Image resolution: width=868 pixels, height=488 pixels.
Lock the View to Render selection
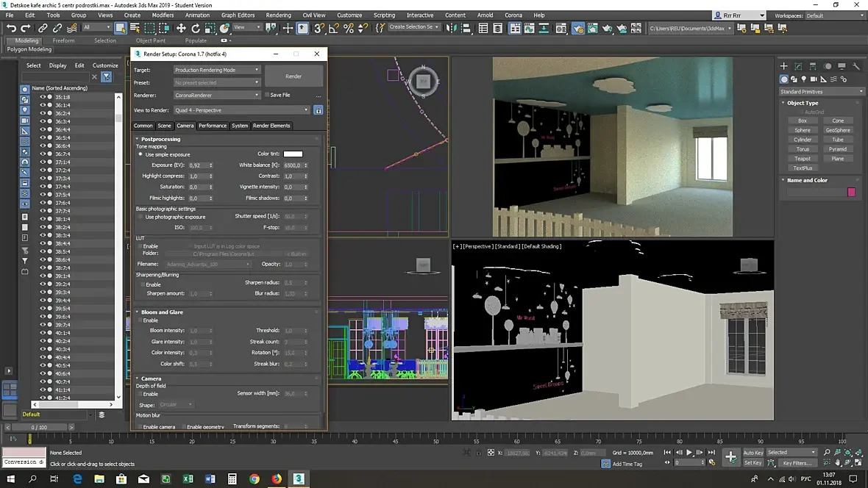coord(319,110)
